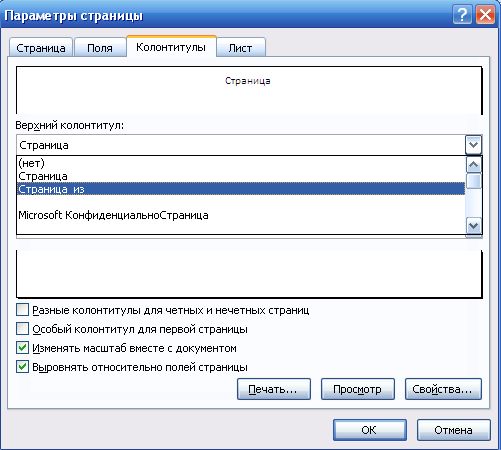Enable Разные колонтитулы для четных и нечетных страниц

click(x=22, y=310)
